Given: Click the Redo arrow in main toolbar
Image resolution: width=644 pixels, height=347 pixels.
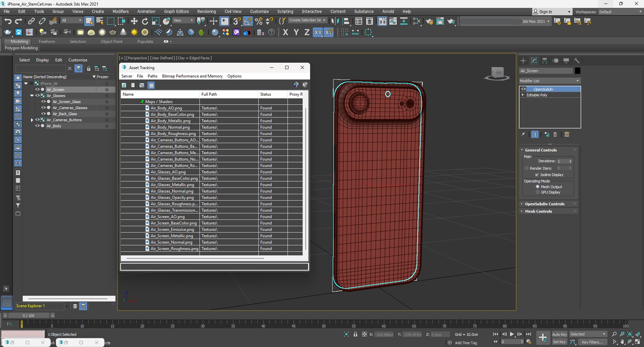Looking at the screenshot, I should click(18, 21).
